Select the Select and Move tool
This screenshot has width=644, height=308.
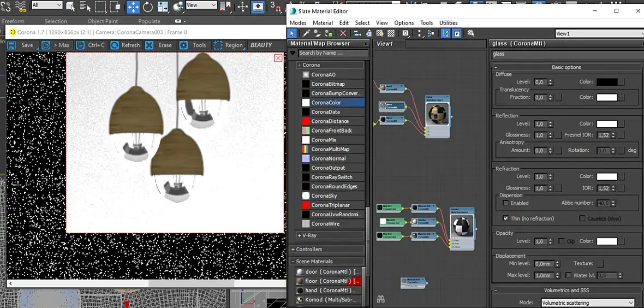click(x=133, y=7)
